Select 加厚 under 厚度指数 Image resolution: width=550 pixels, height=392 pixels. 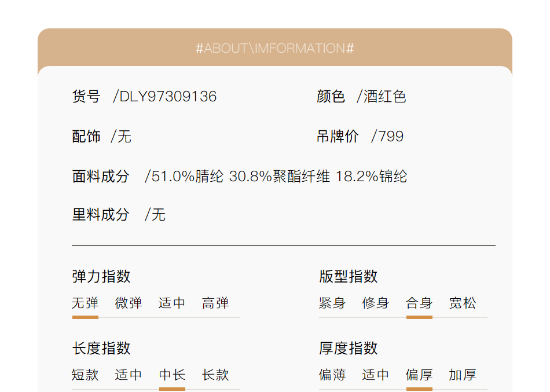pos(463,375)
